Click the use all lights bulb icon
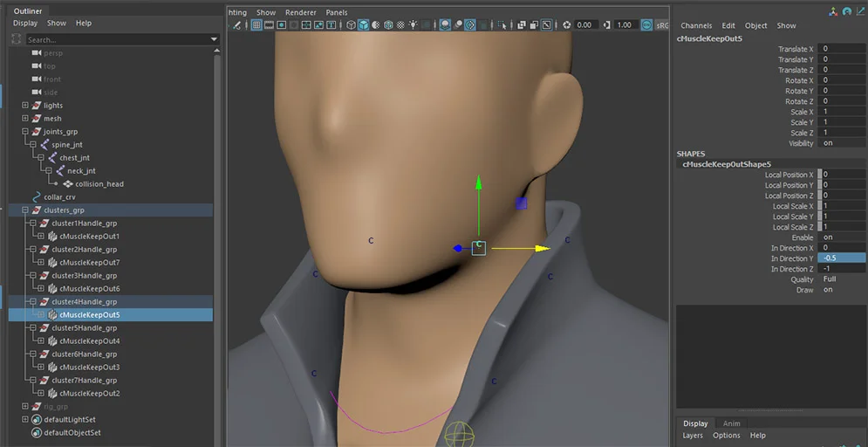 click(413, 25)
